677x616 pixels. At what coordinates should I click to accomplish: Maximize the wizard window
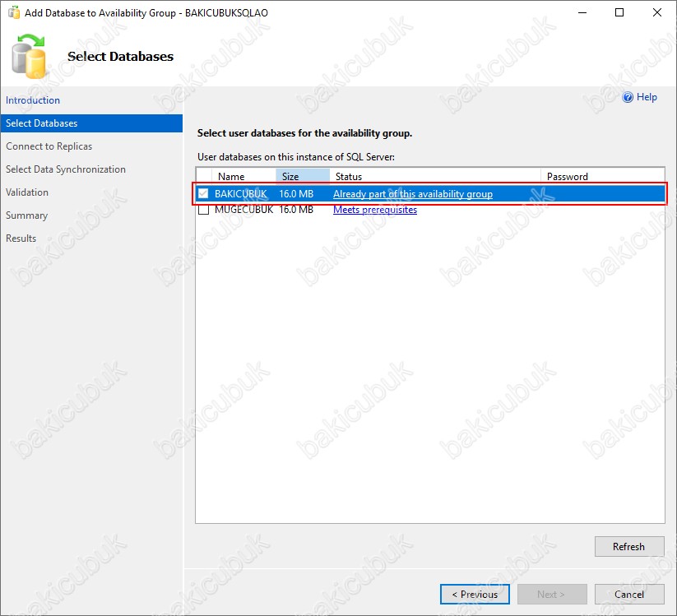tap(619, 12)
